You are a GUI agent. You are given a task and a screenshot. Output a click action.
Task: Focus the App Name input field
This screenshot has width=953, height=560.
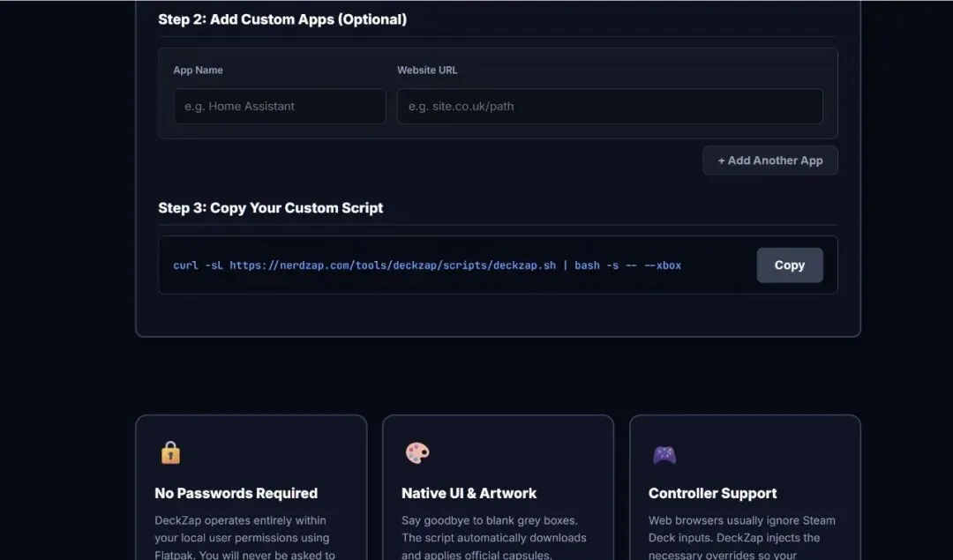pyautogui.click(x=280, y=106)
